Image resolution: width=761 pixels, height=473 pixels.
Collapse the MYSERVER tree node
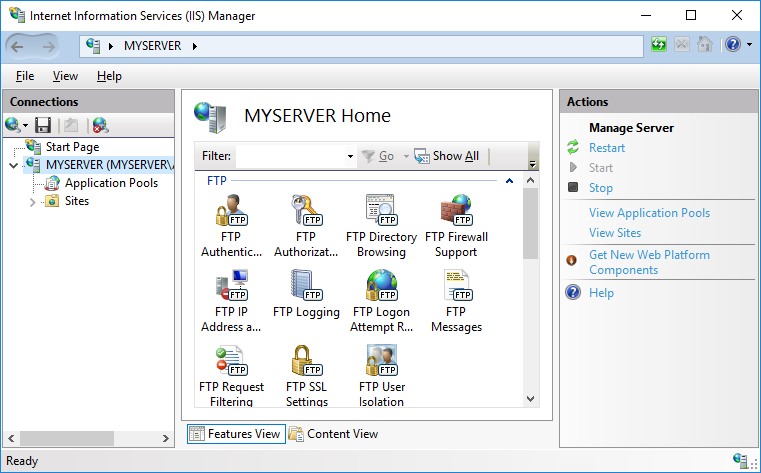13,165
